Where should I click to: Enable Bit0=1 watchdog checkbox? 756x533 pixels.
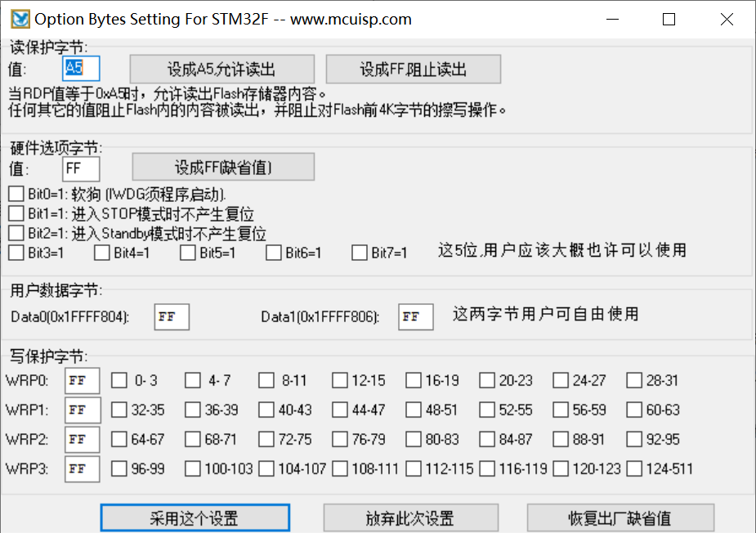tap(16, 195)
